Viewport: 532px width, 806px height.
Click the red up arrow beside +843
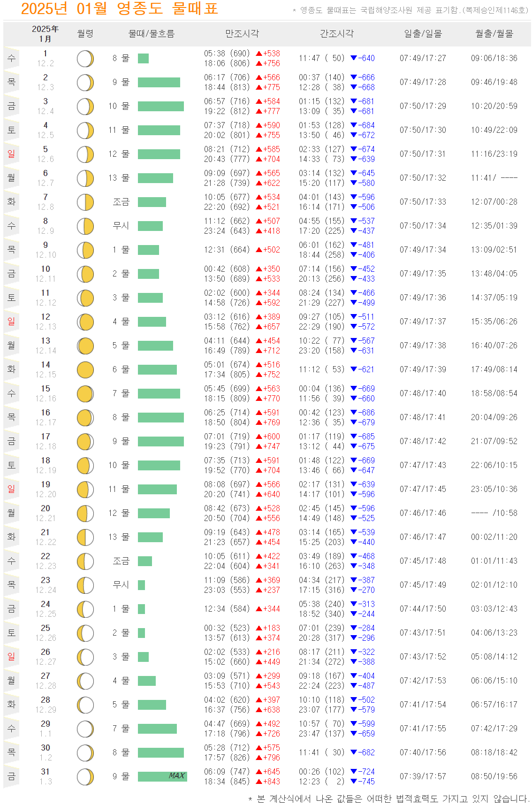(259, 782)
